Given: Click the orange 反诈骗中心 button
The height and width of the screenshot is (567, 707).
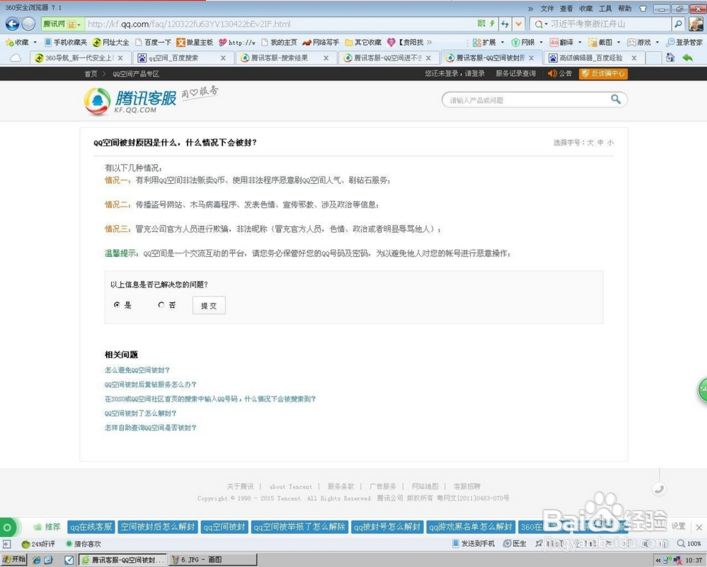Looking at the screenshot, I should [x=603, y=73].
